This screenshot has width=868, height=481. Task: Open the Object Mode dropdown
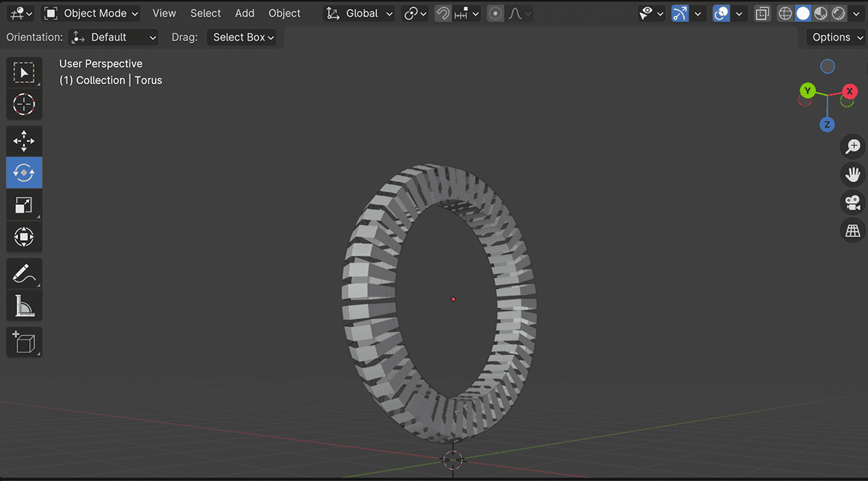[x=91, y=13]
